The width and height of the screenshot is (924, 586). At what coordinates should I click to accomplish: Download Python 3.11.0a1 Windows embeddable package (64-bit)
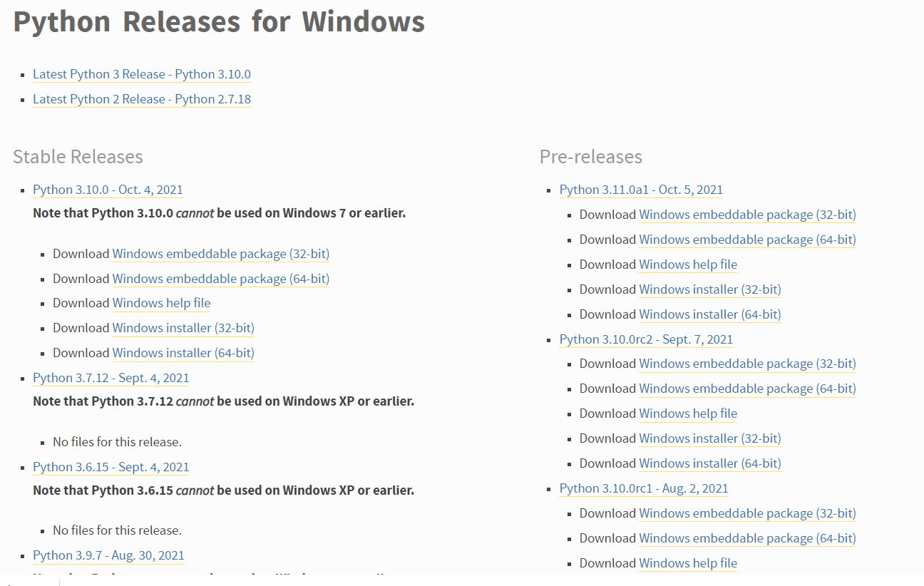tap(747, 240)
